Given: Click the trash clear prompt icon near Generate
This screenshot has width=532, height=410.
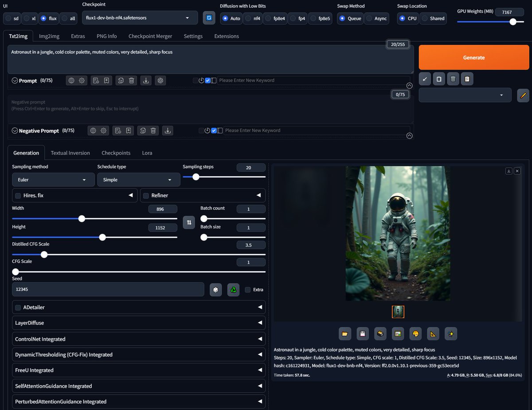Looking at the screenshot, I should (453, 79).
